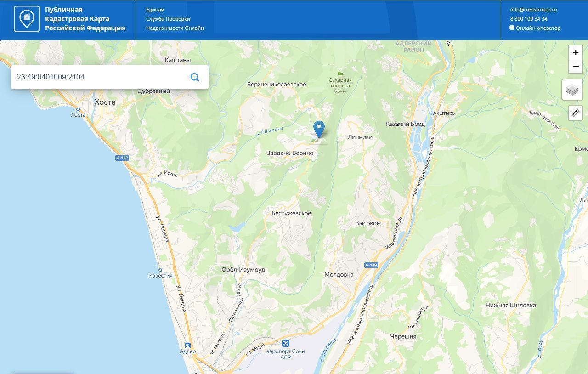Click the Хоста station circle marker

click(78, 109)
